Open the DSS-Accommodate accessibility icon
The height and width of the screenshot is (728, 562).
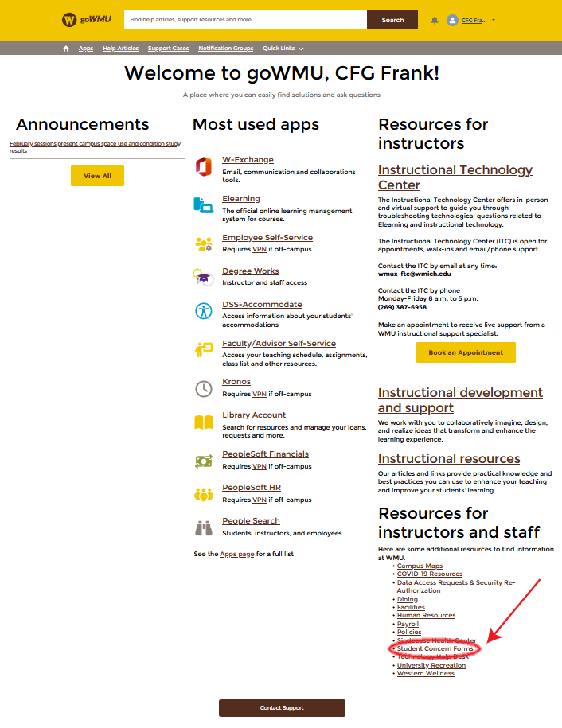(x=203, y=310)
